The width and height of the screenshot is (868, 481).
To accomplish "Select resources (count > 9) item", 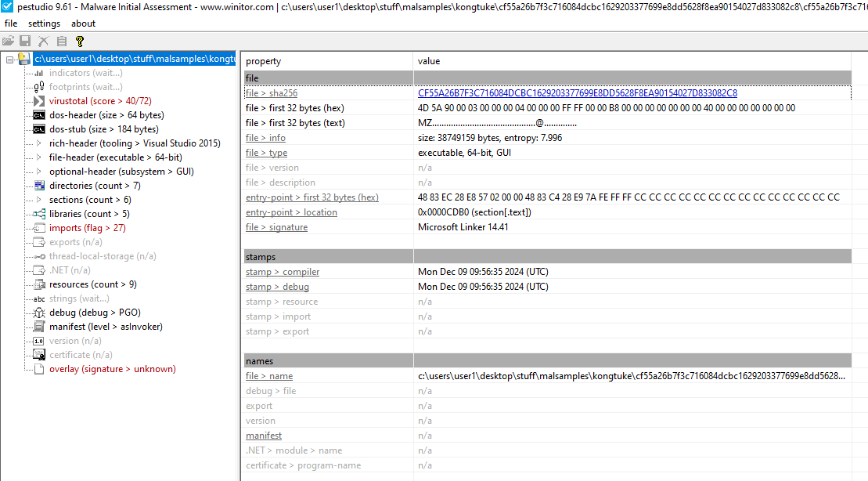I will (x=93, y=284).
